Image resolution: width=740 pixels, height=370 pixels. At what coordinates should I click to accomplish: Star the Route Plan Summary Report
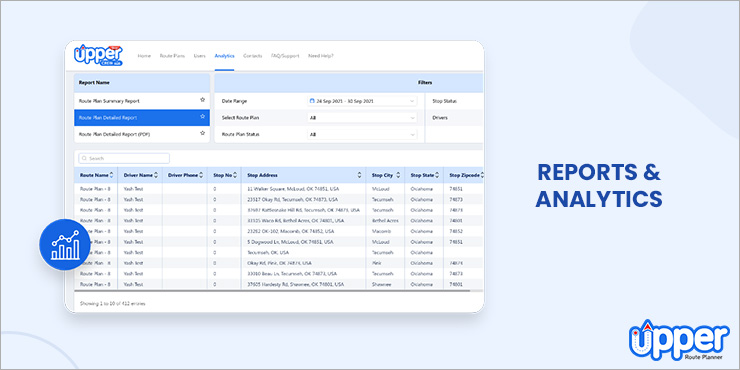(x=202, y=100)
